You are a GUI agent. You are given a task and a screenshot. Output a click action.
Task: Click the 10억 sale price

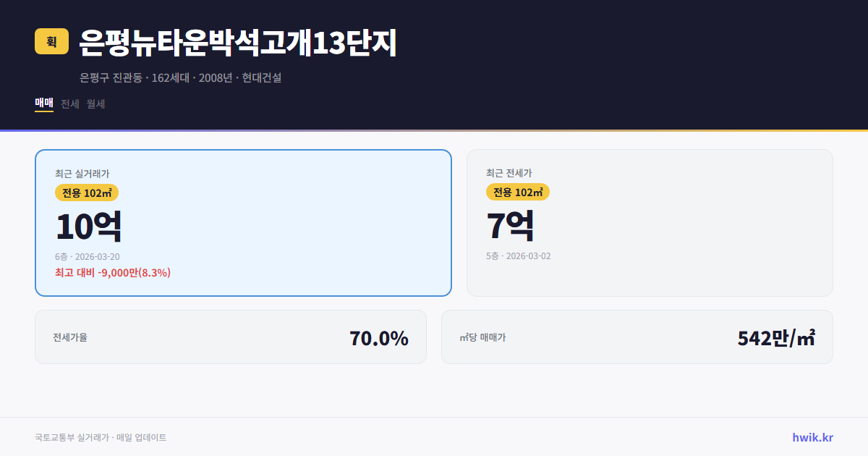89,225
